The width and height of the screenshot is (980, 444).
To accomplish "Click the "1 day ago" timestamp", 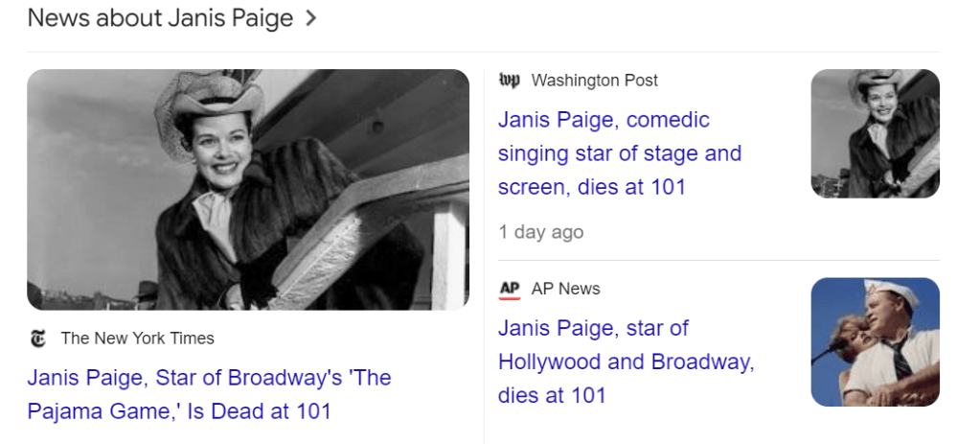I will pos(540,232).
